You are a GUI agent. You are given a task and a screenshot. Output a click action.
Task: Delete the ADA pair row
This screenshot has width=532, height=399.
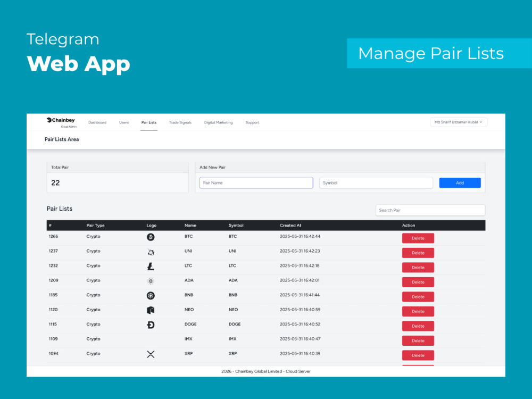pos(418,282)
